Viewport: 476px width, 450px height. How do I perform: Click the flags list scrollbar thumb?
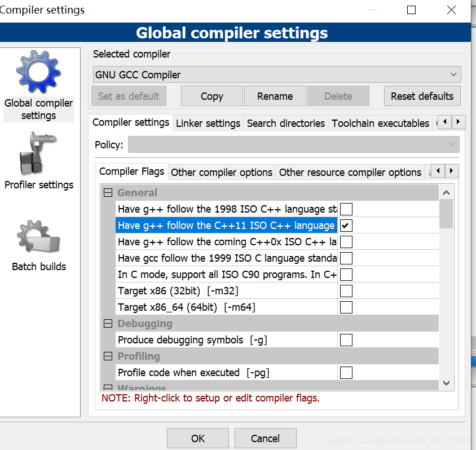[x=446, y=214]
